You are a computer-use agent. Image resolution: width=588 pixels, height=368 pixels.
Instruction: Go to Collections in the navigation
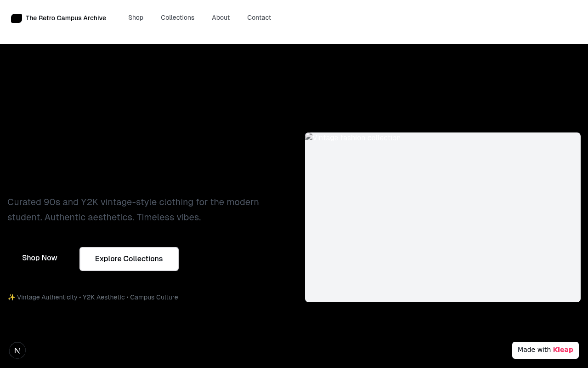click(x=178, y=18)
